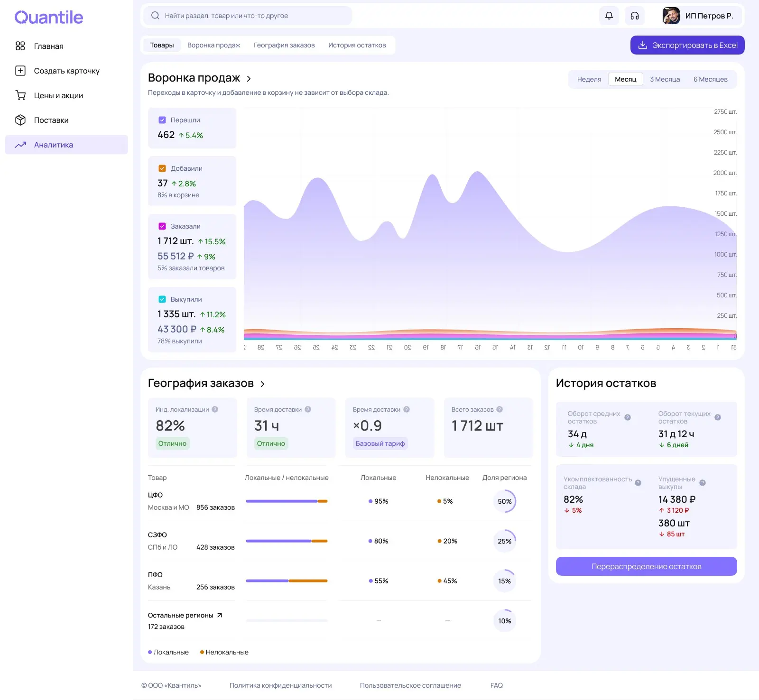This screenshot has width=759, height=700.
Task: Open the notifications bell icon
Action: tap(609, 16)
